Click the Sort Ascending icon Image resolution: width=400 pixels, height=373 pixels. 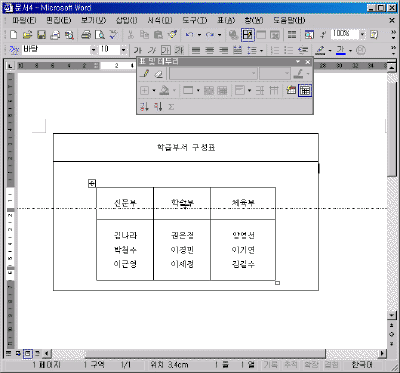144,107
